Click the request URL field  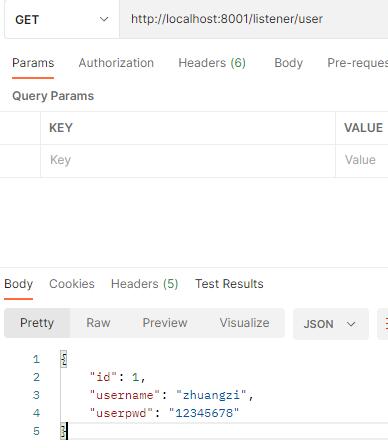pyautogui.click(x=254, y=19)
